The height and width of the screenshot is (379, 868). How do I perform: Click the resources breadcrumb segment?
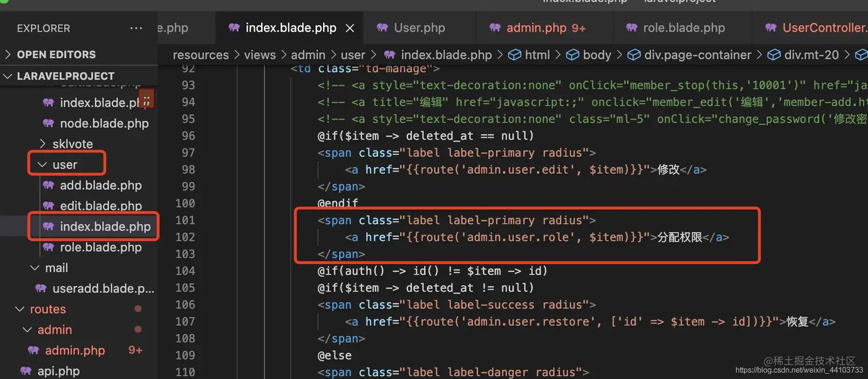pyautogui.click(x=201, y=55)
